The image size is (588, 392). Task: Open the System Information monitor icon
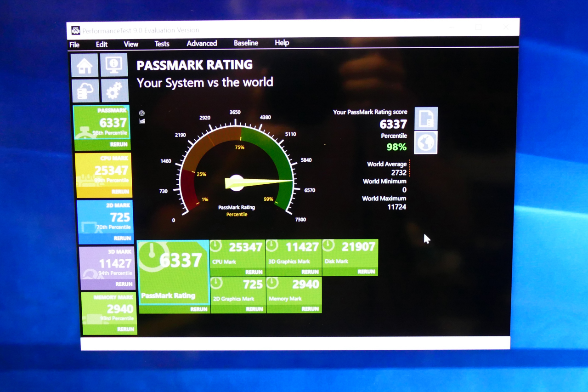pyautogui.click(x=114, y=65)
